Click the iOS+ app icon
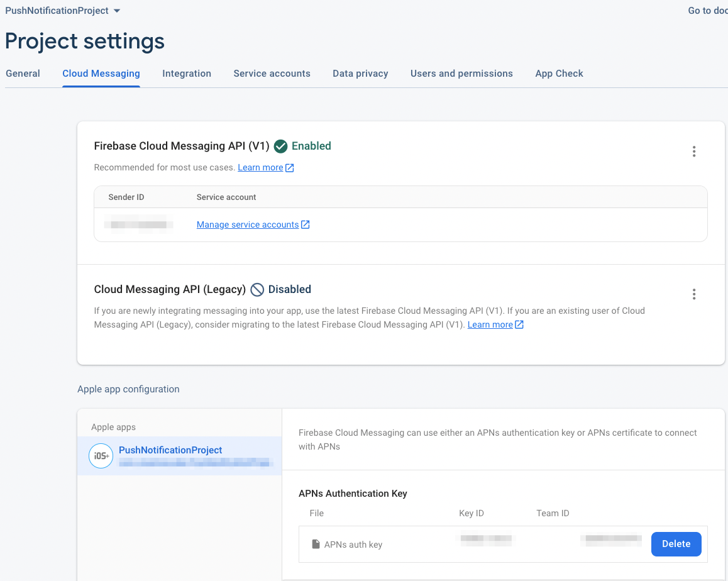 101,456
